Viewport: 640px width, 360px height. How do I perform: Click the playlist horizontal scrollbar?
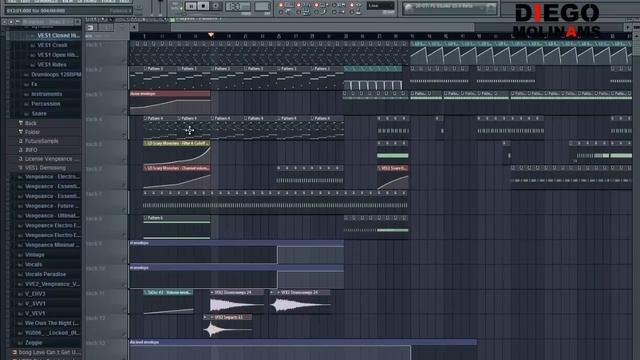[322, 27]
